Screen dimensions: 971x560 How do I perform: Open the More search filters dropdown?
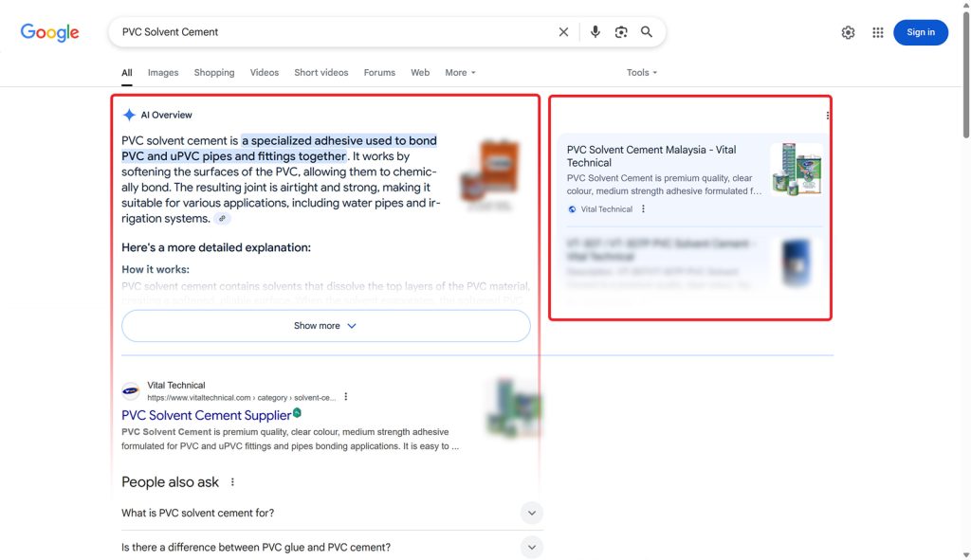pos(460,72)
